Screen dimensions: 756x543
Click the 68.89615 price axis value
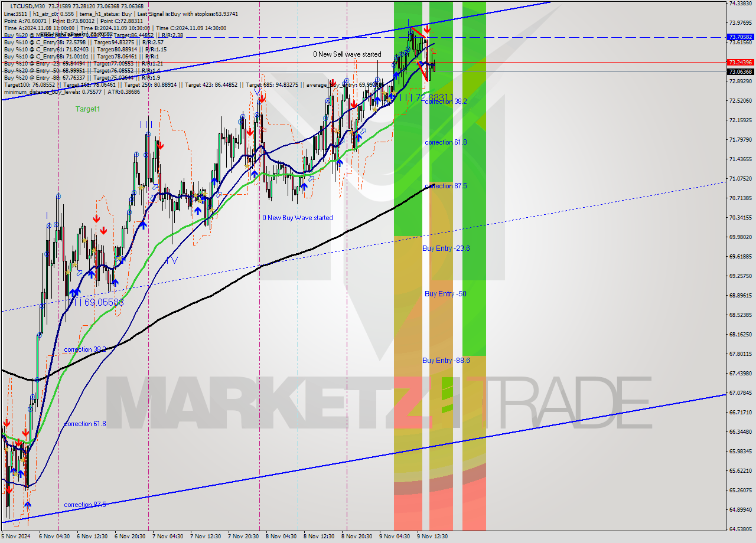pyautogui.click(x=740, y=296)
